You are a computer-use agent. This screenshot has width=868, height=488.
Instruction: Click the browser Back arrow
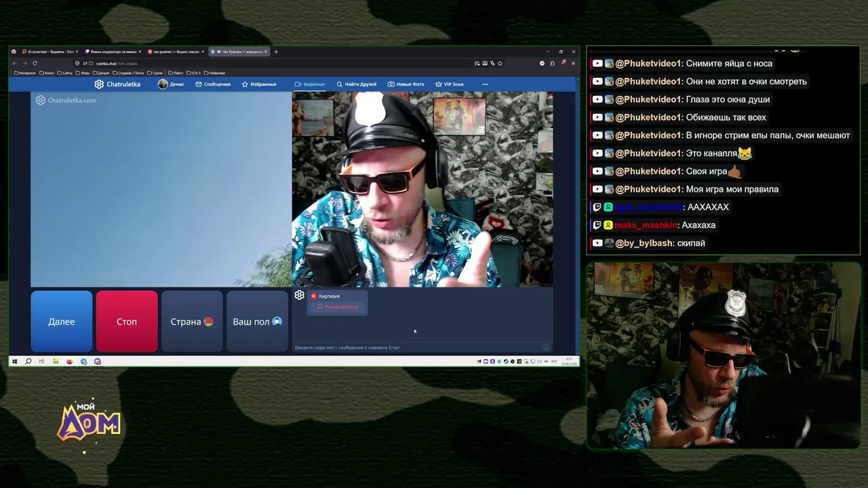pos(15,63)
